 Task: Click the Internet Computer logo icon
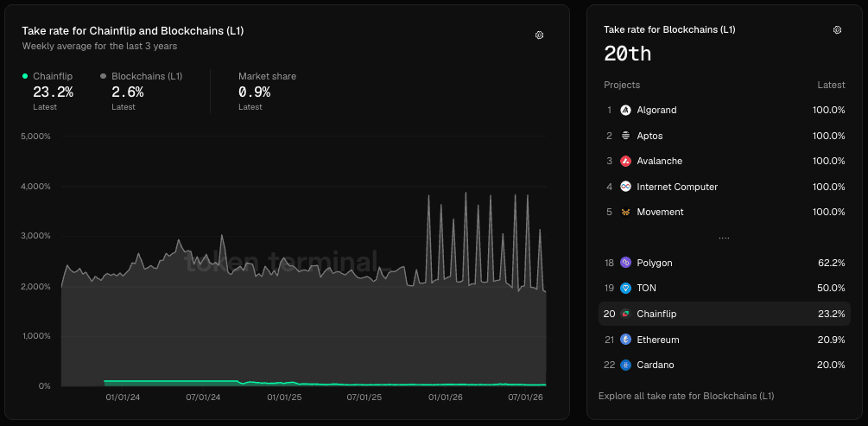(x=625, y=187)
